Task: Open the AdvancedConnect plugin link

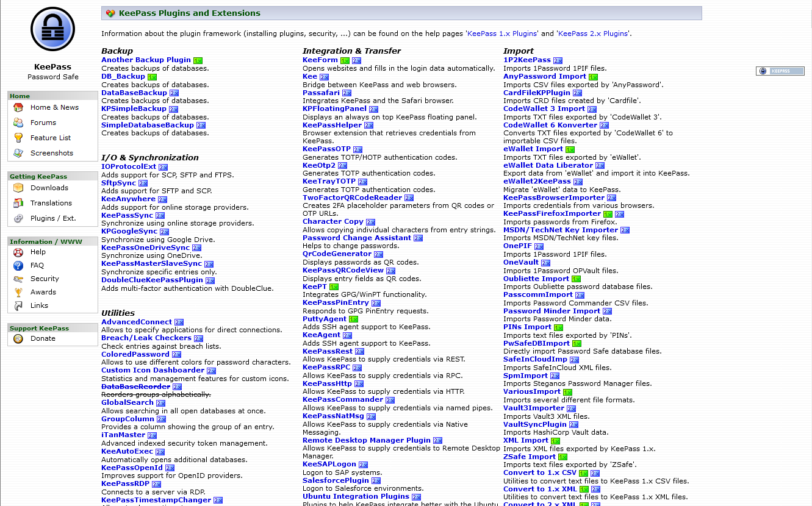Action: [x=137, y=322]
